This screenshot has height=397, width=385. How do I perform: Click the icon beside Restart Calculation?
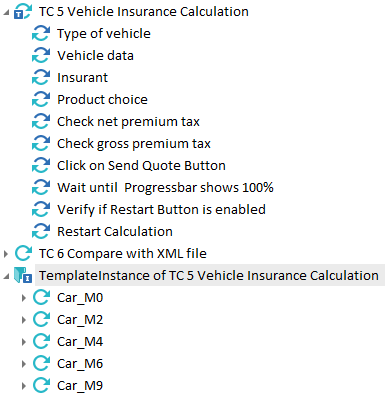41,232
